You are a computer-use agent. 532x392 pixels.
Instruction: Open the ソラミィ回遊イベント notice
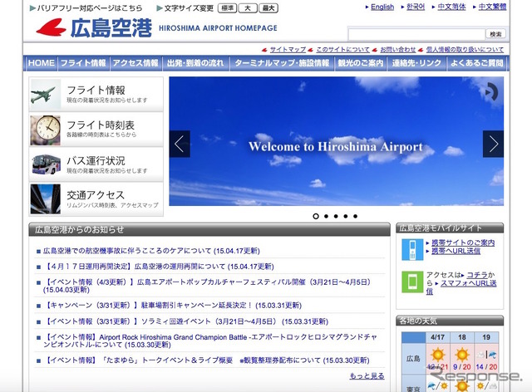pos(186,321)
